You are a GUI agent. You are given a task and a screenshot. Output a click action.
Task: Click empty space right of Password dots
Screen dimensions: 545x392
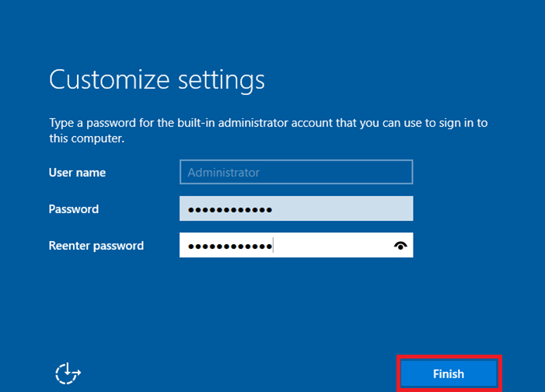pyautogui.click(x=342, y=209)
